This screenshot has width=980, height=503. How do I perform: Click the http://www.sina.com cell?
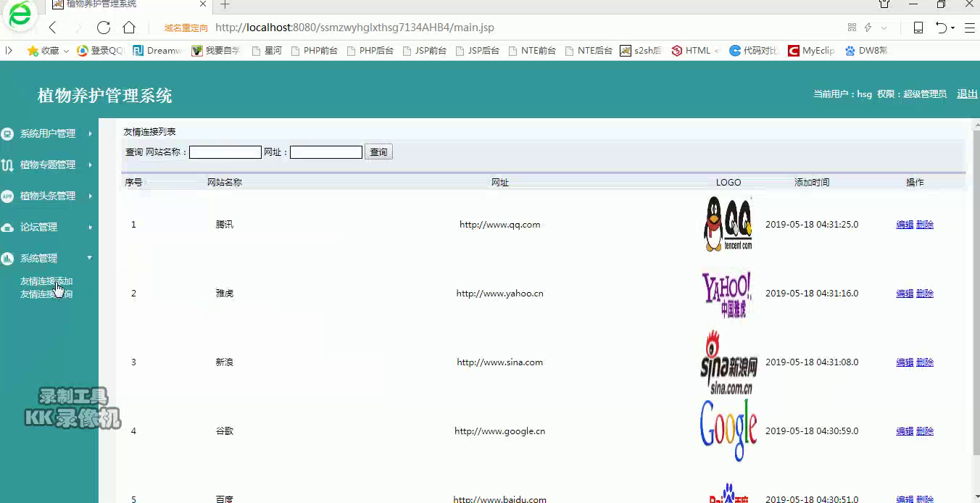pyautogui.click(x=500, y=362)
